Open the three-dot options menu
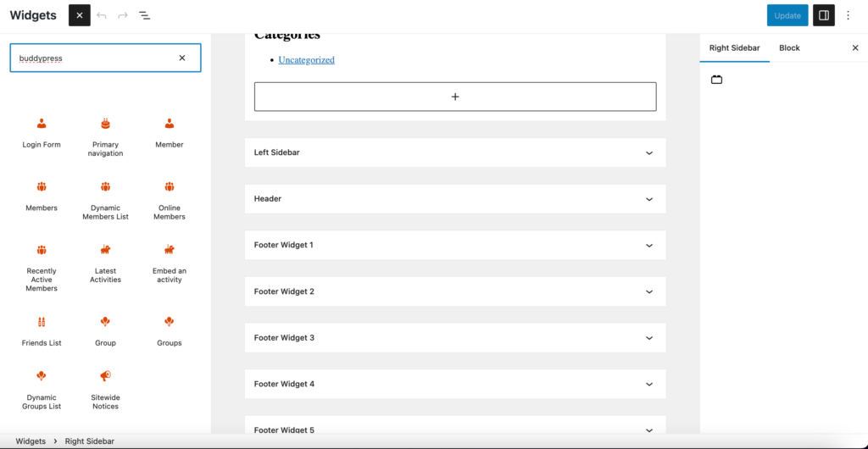Screen dimensions: 868x449 click(x=848, y=15)
